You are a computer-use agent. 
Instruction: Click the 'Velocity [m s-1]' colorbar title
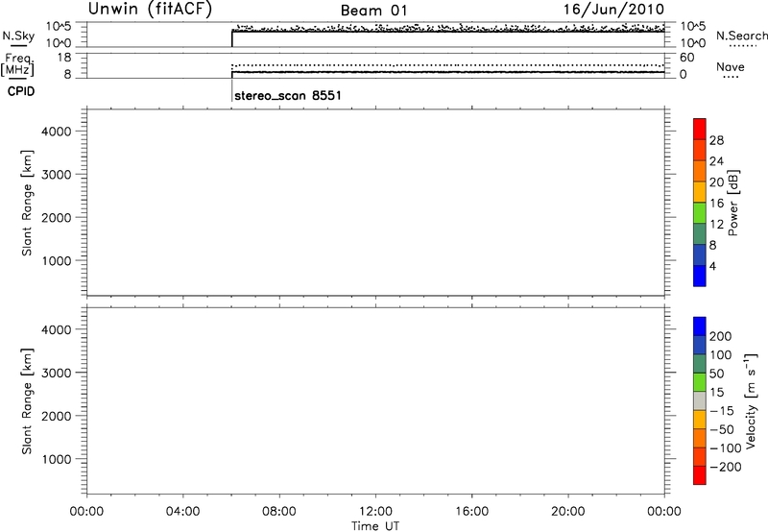[x=751, y=401]
